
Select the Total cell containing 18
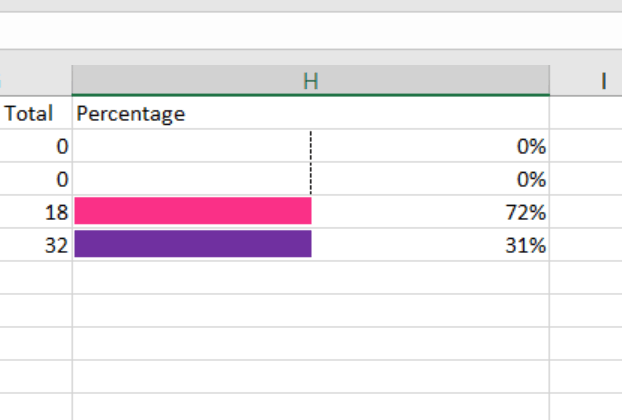tap(36, 212)
